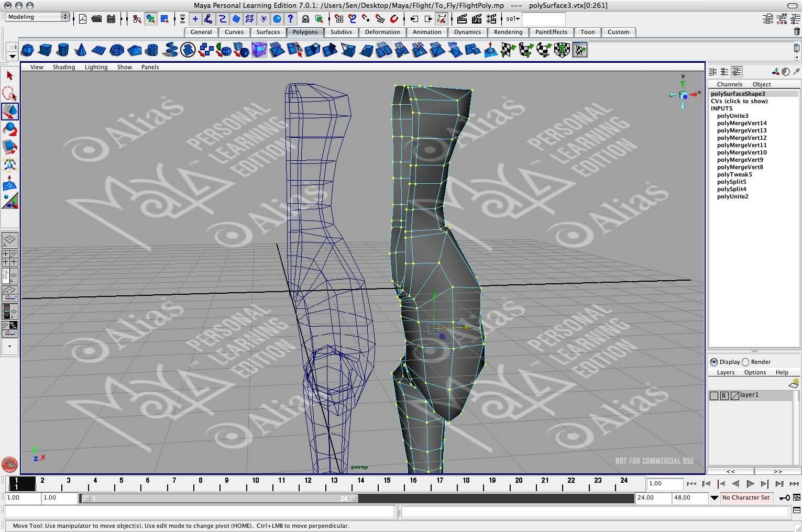This screenshot has width=802, height=532.
Task: Open Render Globals settings icon
Action: click(x=491, y=19)
